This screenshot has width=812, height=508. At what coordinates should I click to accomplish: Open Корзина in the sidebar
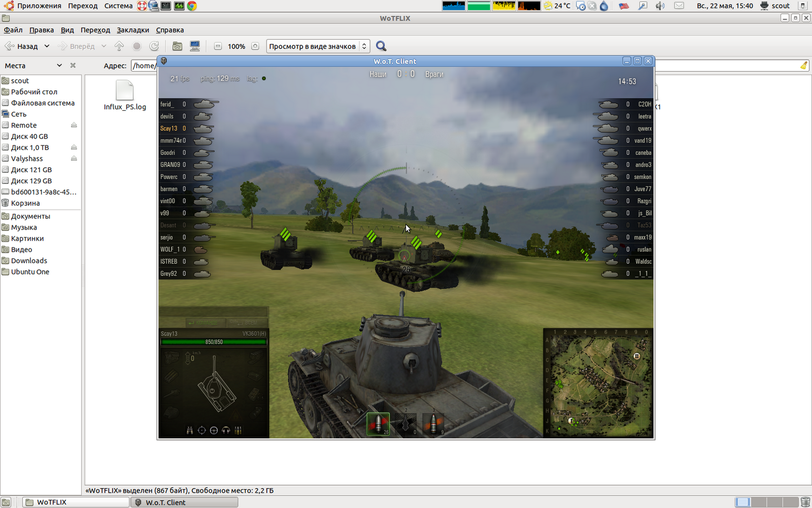[x=25, y=203]
